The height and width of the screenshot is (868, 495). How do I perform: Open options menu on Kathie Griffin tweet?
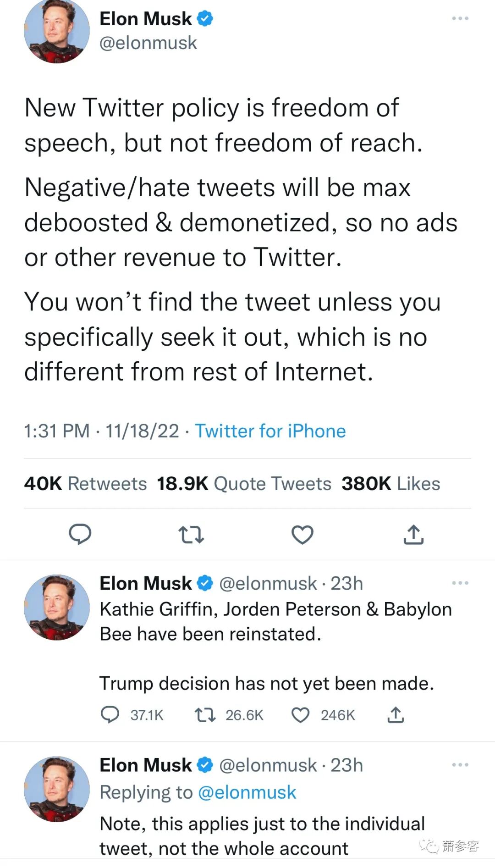(x=460, y=583)
